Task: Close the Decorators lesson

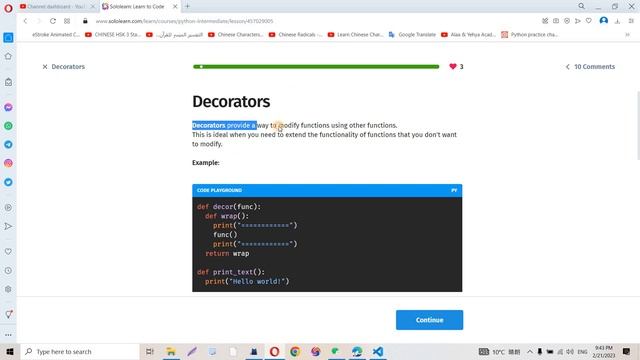Action: [45, 67]
